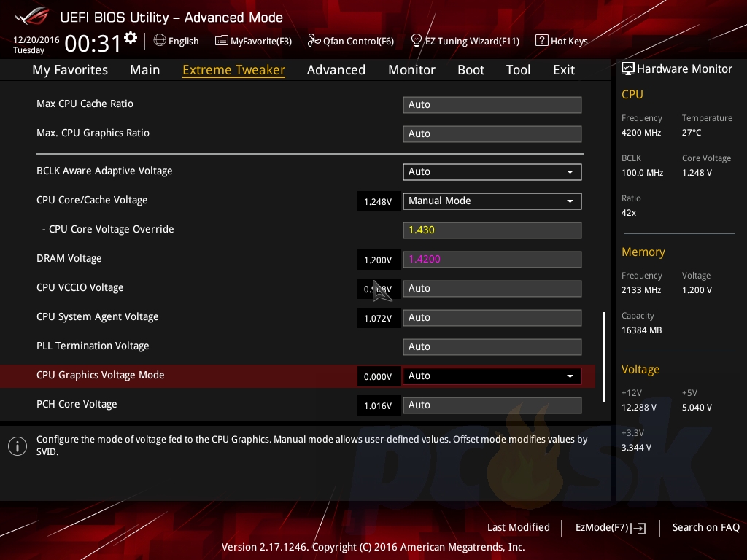The height and width of the screenshot is (560, 747).
Task: Select the CPU Core/Cache Voltage label
Action: point(92,200)
